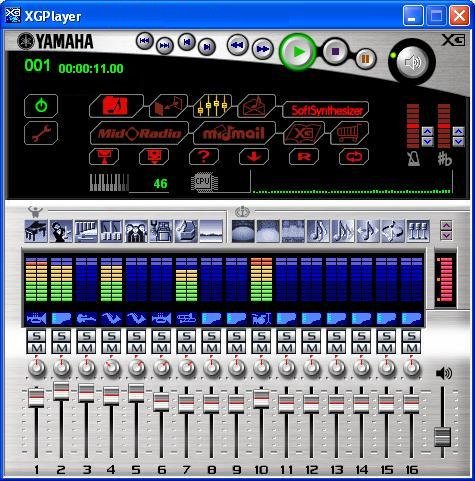Mute channel 7 with the M button
This screenshot has height=481, width=475.
[x=186, y=348]
